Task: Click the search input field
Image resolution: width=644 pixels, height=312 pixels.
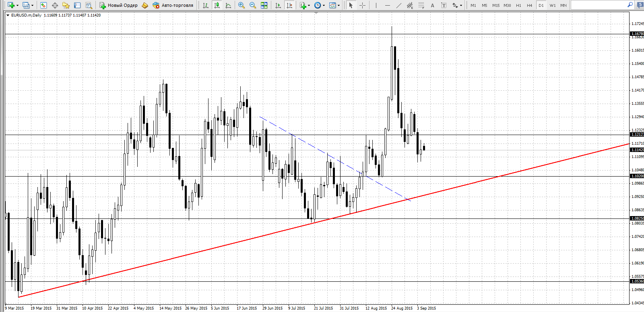Action: 599,5
